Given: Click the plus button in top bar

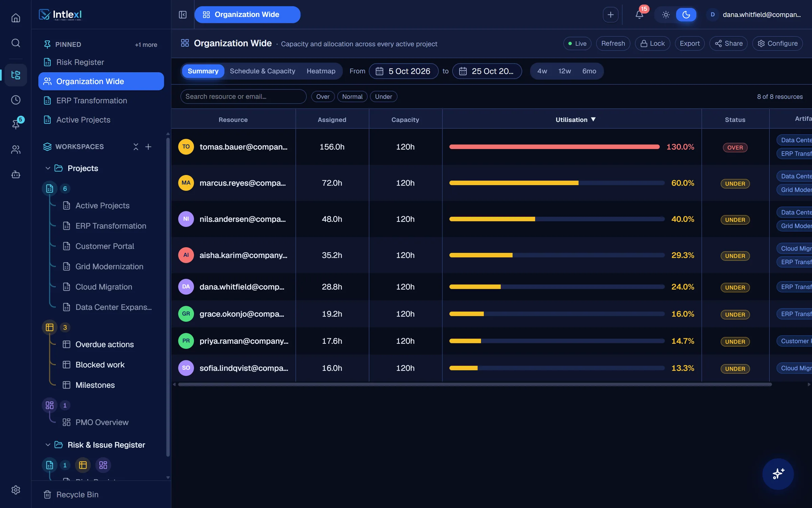Looking at the screenshot, I should pyautogui.click(x=610, y=15).
